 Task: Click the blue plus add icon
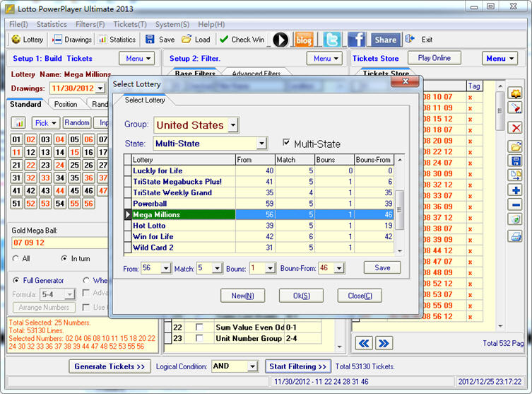pyautogui.click(x=516, y=190)
